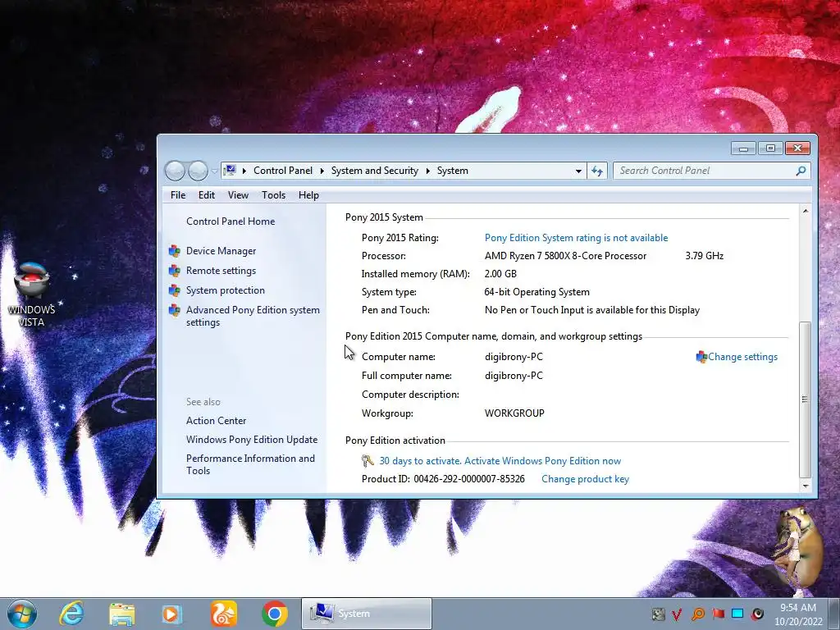Open Remote settings link
840x630 pixels.
pyautogui.click(x=221, y=271)
